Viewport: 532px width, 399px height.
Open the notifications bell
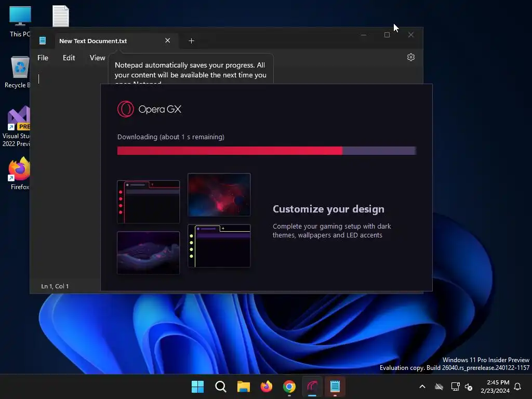coord(517,387)
